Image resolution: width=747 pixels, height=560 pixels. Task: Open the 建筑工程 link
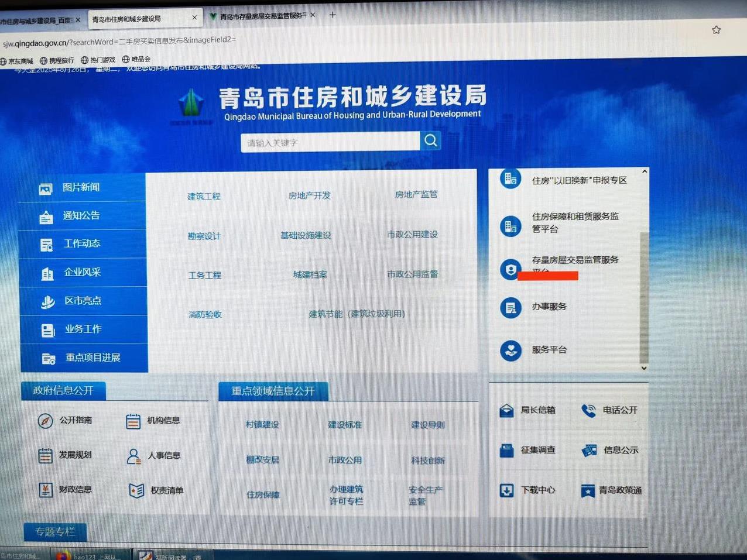coord(204,197)
